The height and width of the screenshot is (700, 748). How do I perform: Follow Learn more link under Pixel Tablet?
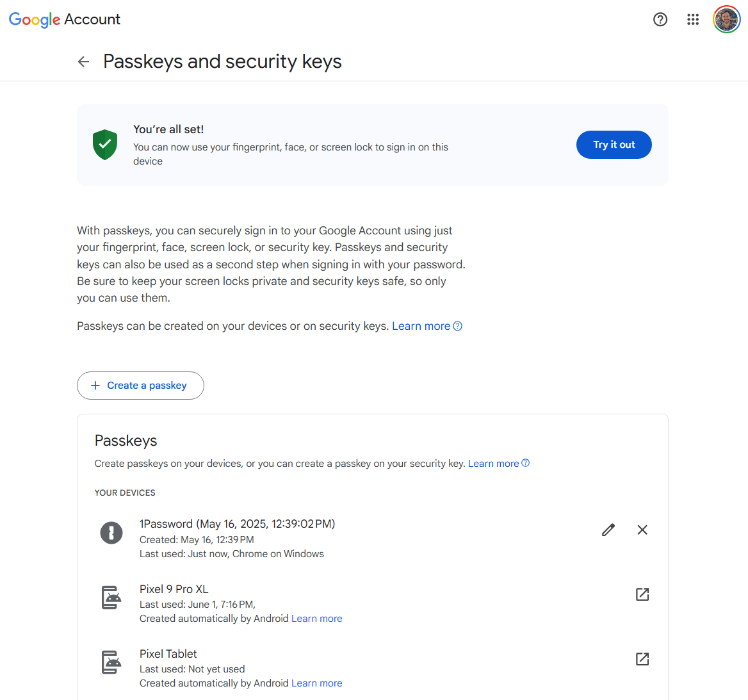coord(316,683)
